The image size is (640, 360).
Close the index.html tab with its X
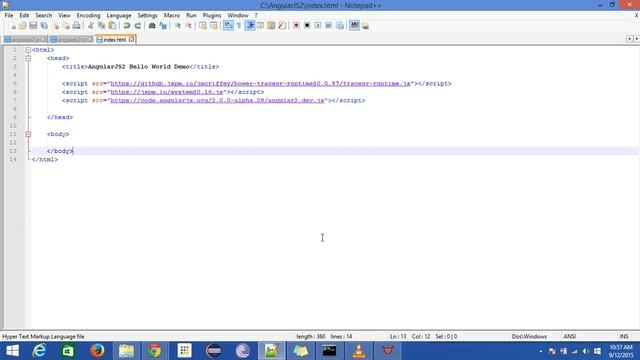(x=131, y=40)
